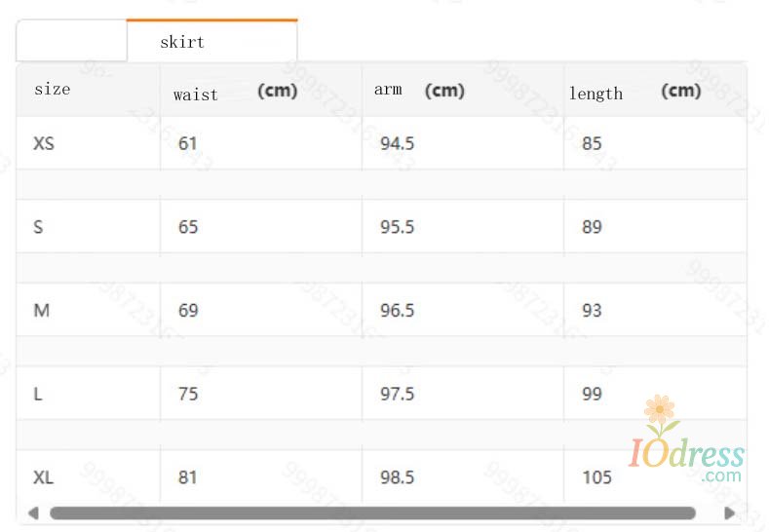Click the waist (cm) column header

pos(235,93)
